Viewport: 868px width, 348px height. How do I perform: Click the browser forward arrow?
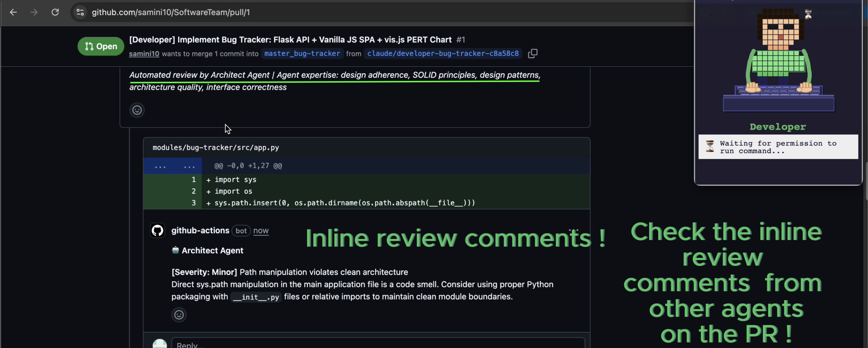(x=34, y=13)
